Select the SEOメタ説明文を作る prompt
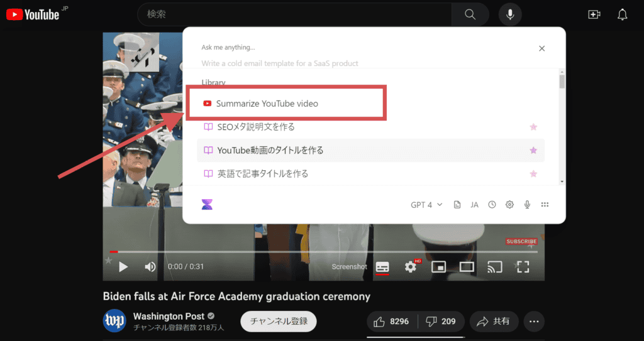This screenshot has height=341, width=644. coord(370,127)
